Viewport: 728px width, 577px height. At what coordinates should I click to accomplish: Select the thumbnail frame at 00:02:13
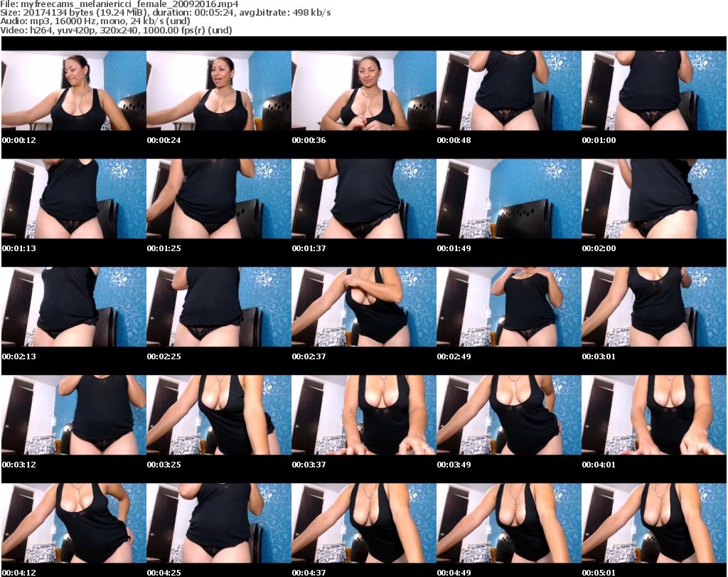(x=74, y=307)
